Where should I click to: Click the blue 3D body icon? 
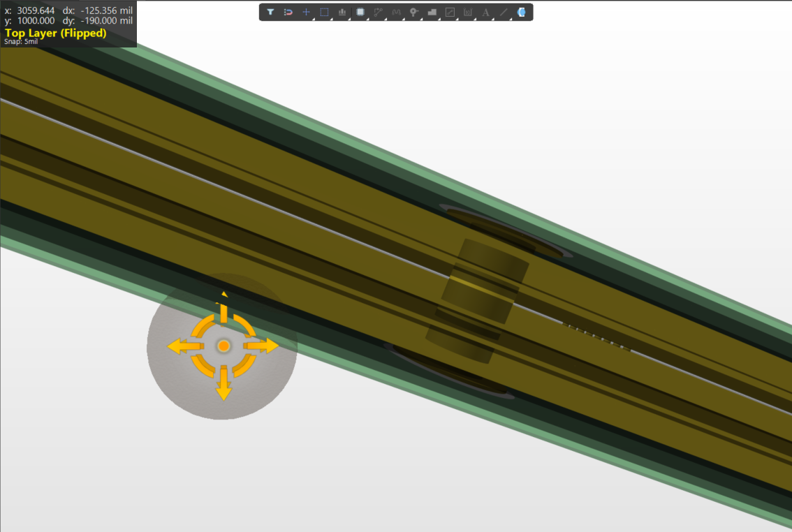(x=521, y=12)
